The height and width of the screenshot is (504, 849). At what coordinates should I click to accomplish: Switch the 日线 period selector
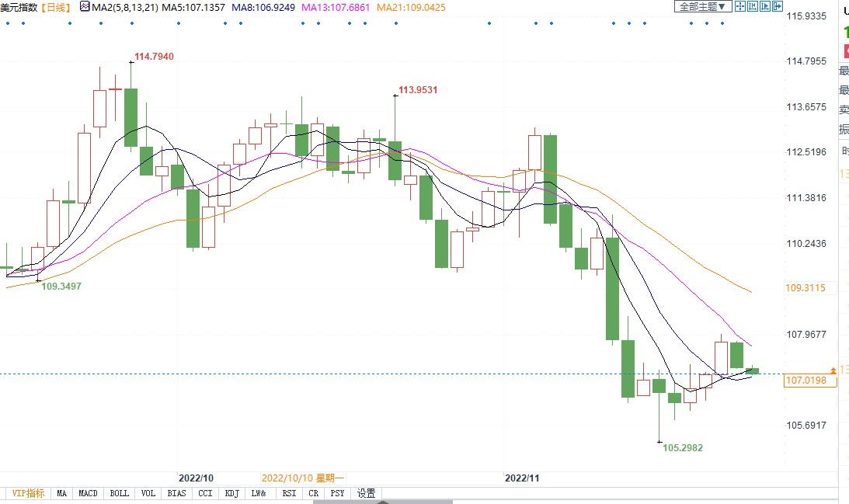click(54, 6)
